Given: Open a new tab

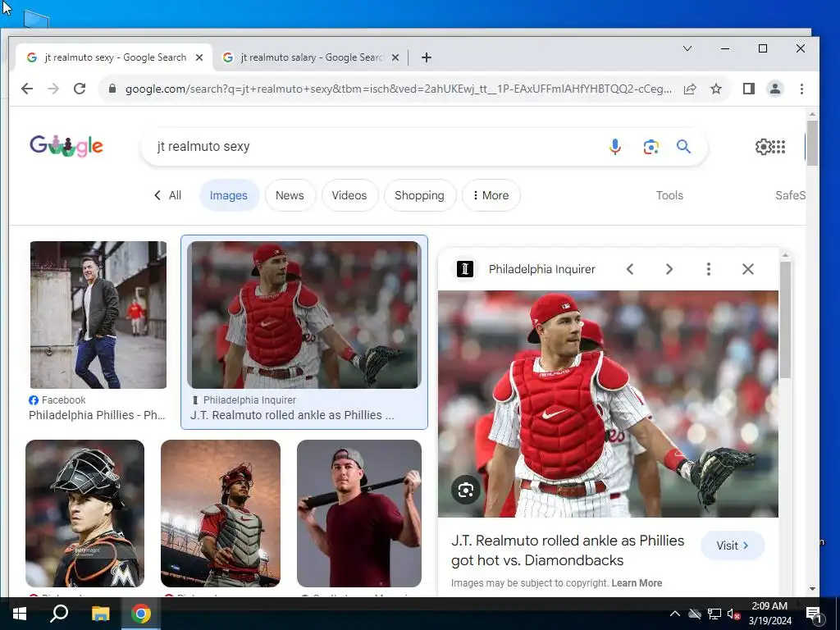Looking at the screenshot, I should 427,57.
